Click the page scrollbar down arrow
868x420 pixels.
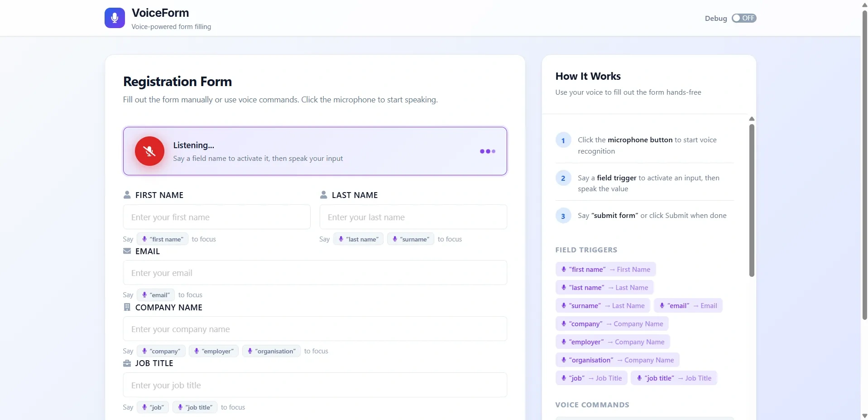click(864, 415)
